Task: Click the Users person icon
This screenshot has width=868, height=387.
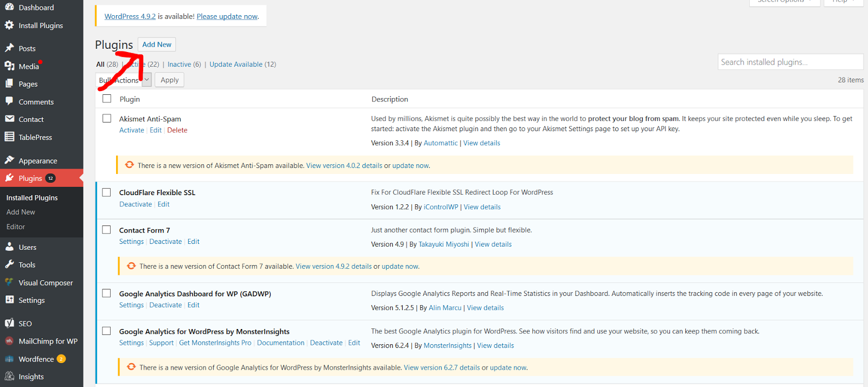Action: 9,247
